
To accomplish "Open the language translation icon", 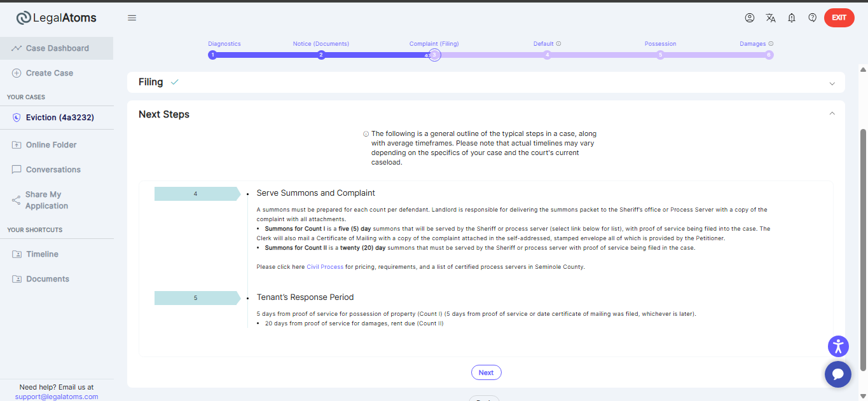I will point(771,18).
